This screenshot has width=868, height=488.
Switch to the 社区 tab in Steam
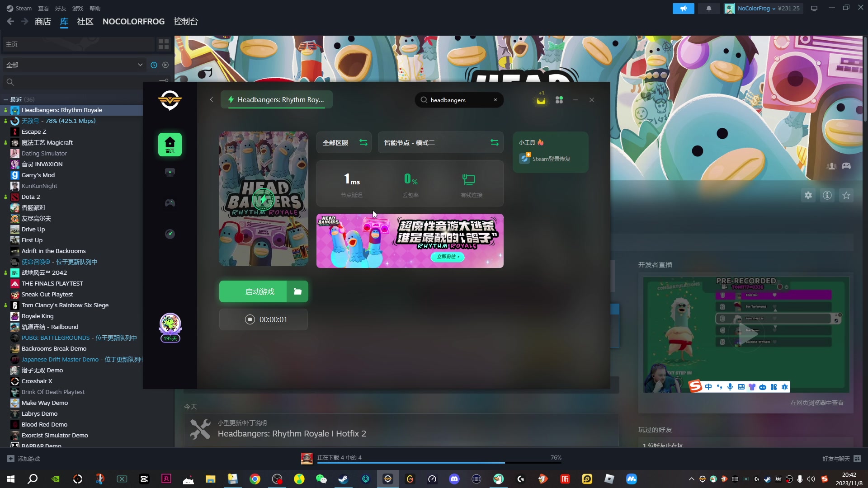pyautogui.click(x=85, y=21)
